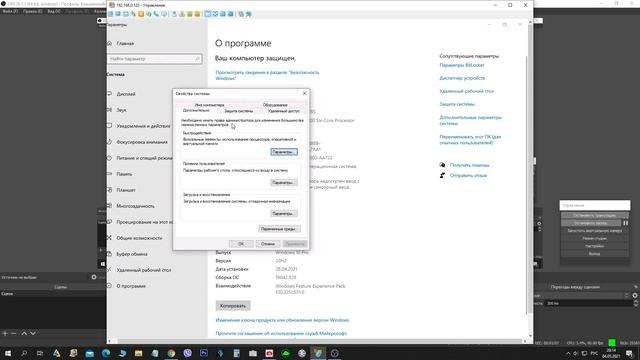Open the network icon in system tray

(584, 353)
